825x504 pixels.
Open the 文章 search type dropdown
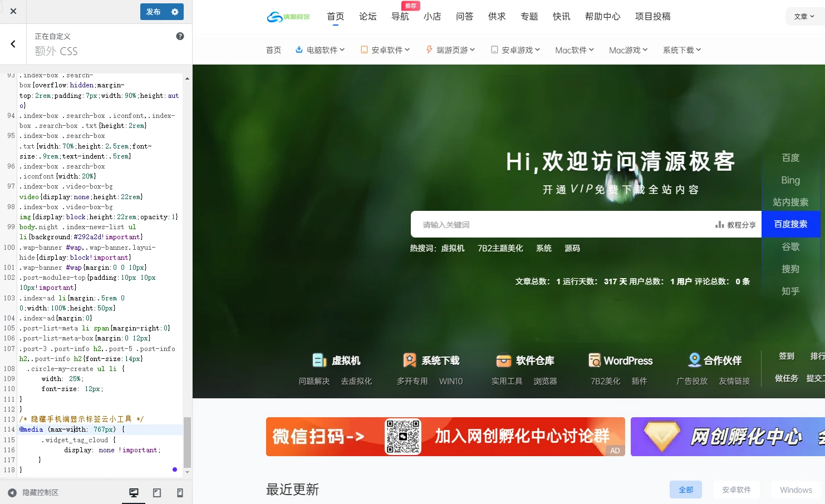[x=804, y=17]
